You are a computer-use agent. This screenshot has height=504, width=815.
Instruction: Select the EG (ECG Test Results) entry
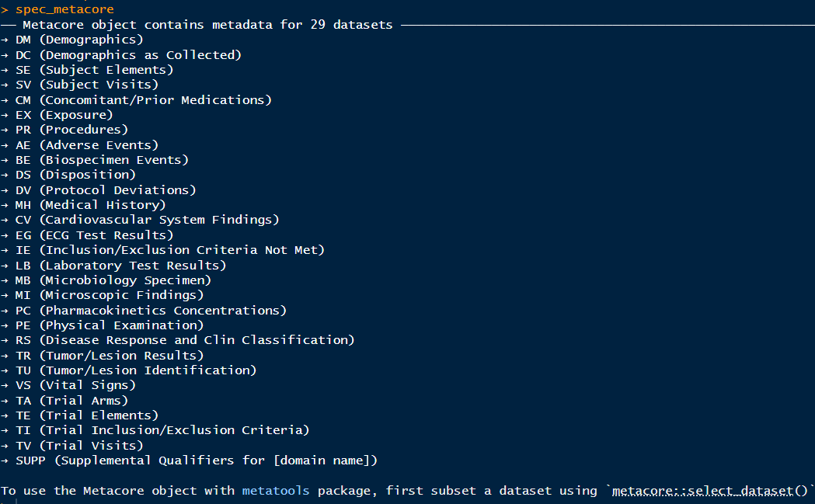pos(94,235)
